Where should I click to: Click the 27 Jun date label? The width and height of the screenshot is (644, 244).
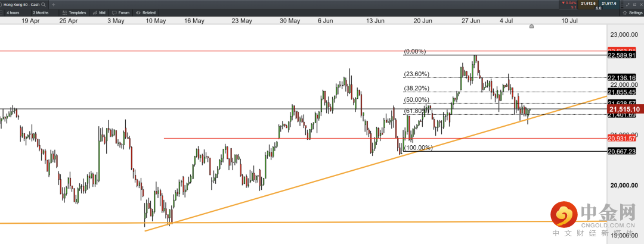[470, 20]
